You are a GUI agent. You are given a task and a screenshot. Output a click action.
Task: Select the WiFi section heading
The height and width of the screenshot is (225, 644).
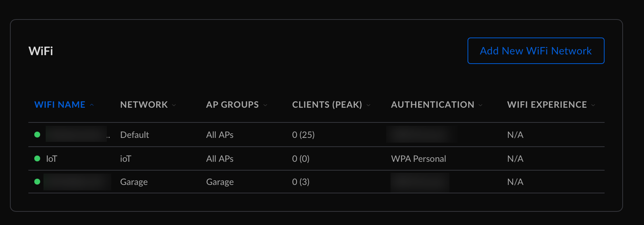[x=41, y=51]
